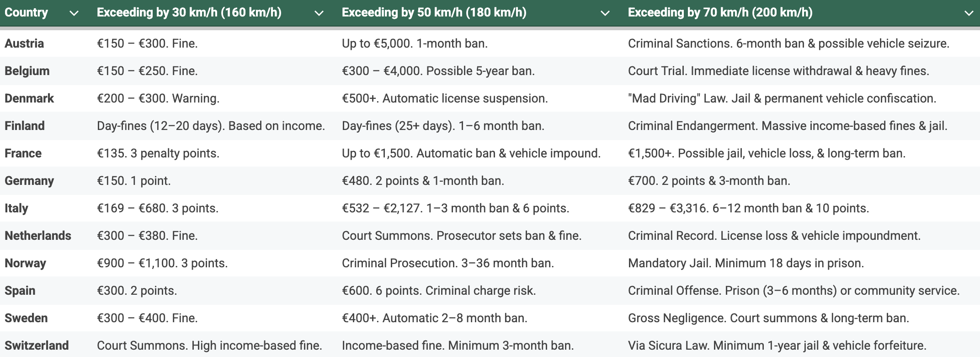
Task: Click the Exceeding by 70 km/h header
Action: 720,12
